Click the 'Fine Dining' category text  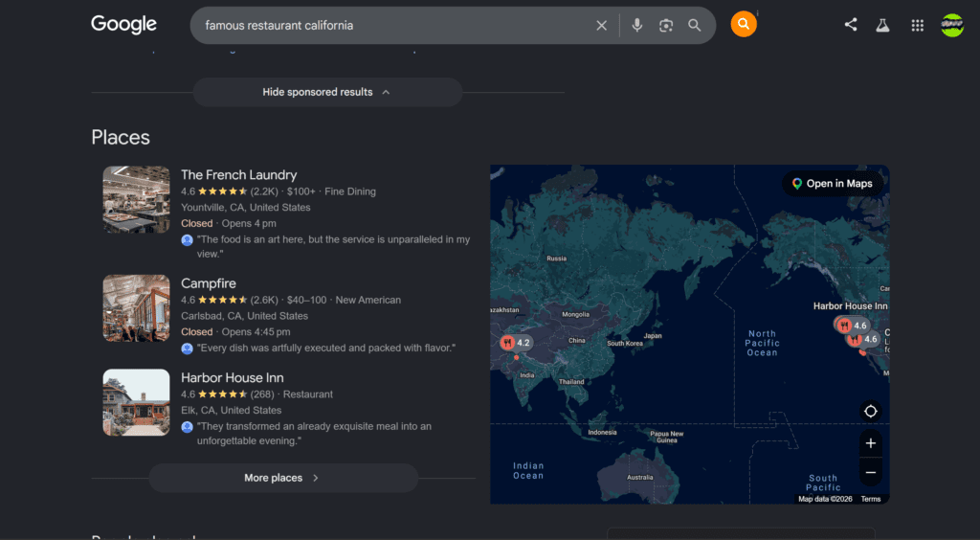350,191
